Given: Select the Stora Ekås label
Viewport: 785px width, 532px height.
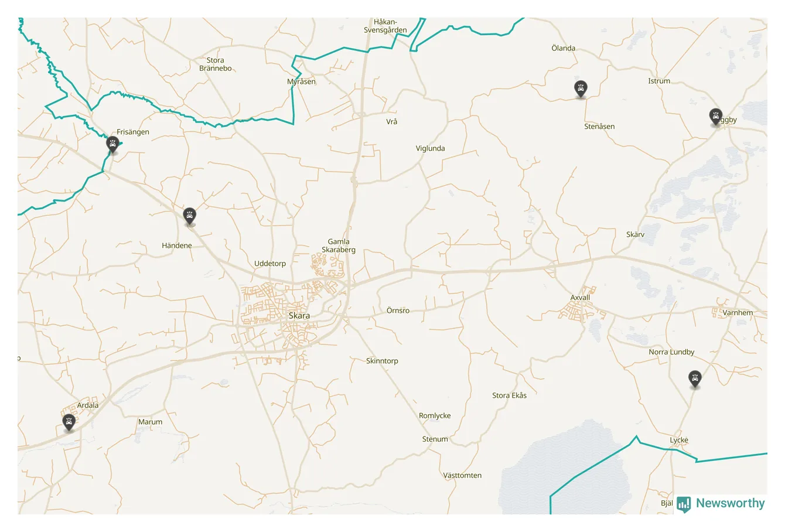Looking at the screenshot, I should click(x=509, y=395).
